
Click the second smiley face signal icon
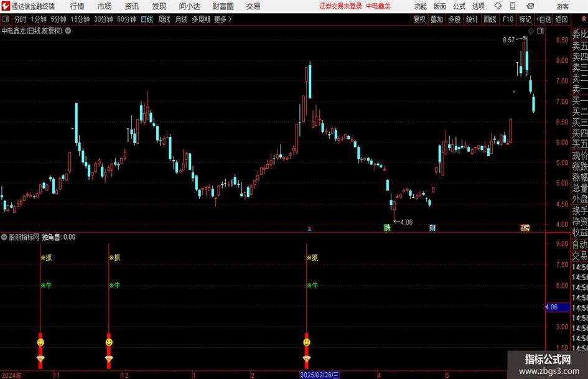[109, 342]
